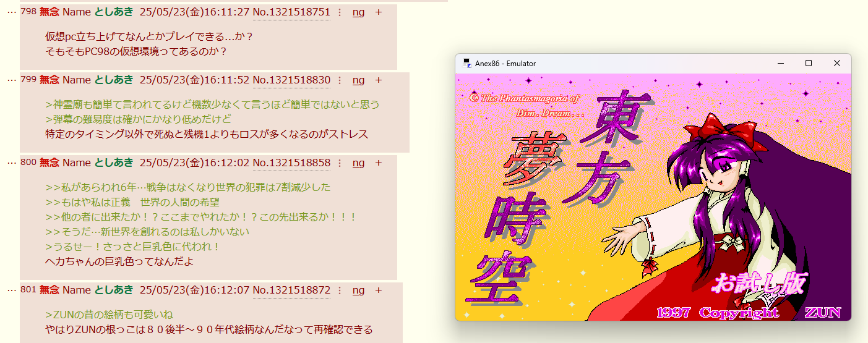Click the timestamp 25/05/23(金)16:11:27 on post 798

[x=195, y=12]
